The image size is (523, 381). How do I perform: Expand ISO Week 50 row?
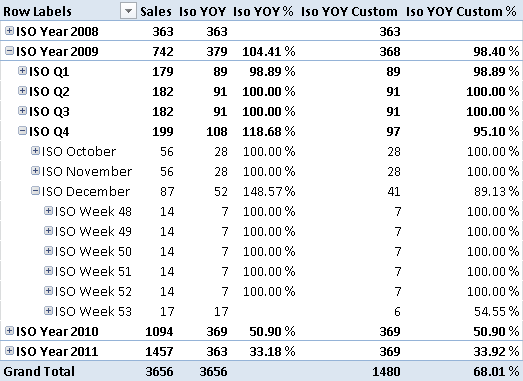pyautogui.click(x=48, y=251)
